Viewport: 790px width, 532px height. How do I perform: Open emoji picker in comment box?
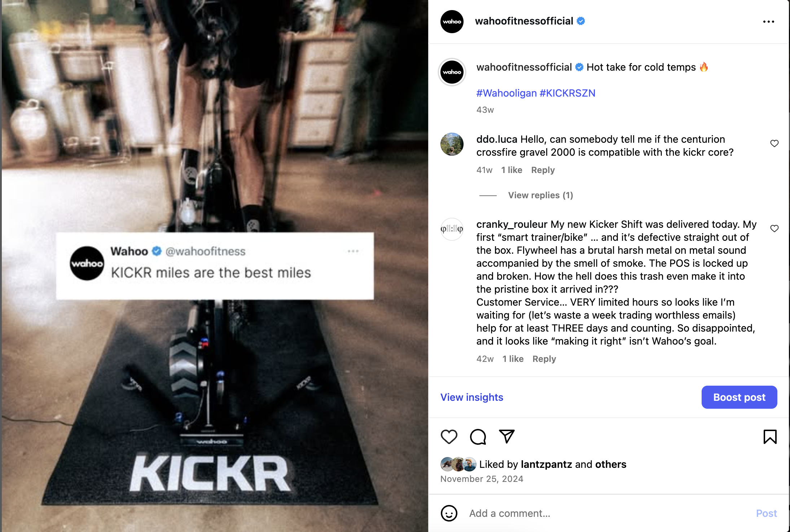449,513
